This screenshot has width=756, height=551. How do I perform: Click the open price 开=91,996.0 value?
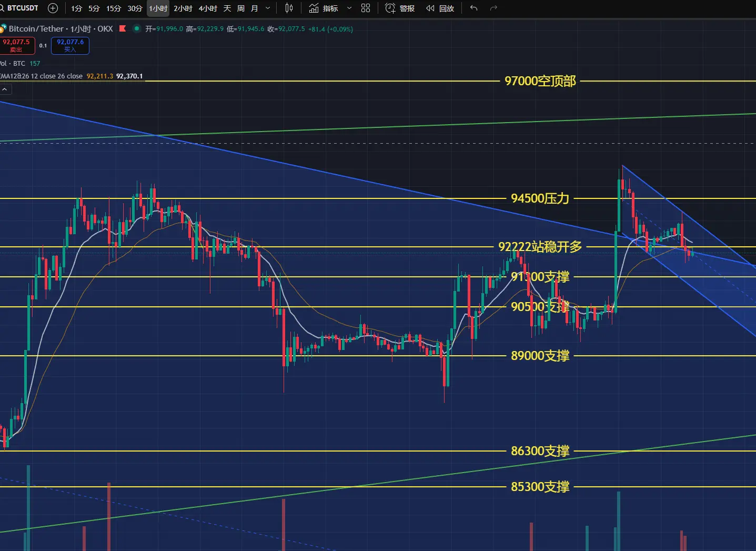(x=164, y=29)
